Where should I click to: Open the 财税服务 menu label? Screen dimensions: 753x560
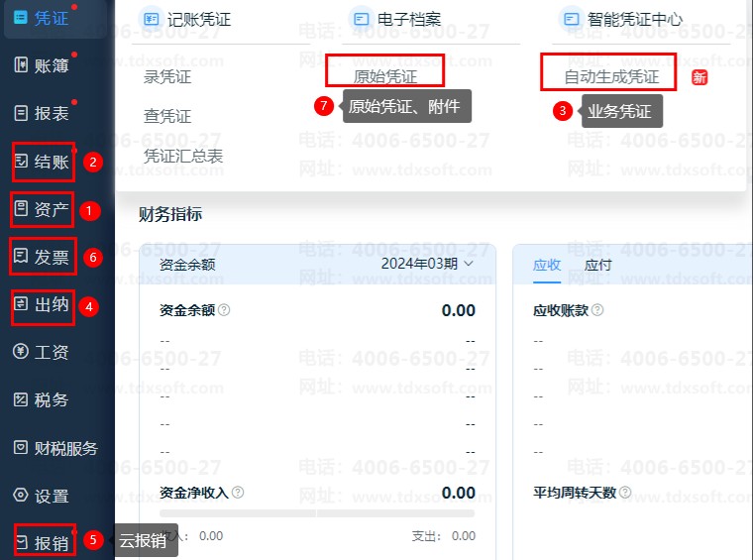[65, 448]
